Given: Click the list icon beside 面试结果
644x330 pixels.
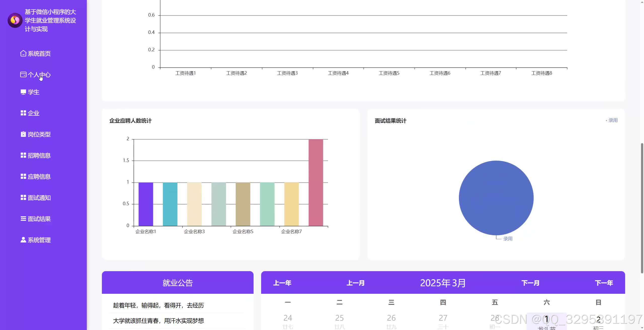Looking at the screenshot, I should coord(23,219).
